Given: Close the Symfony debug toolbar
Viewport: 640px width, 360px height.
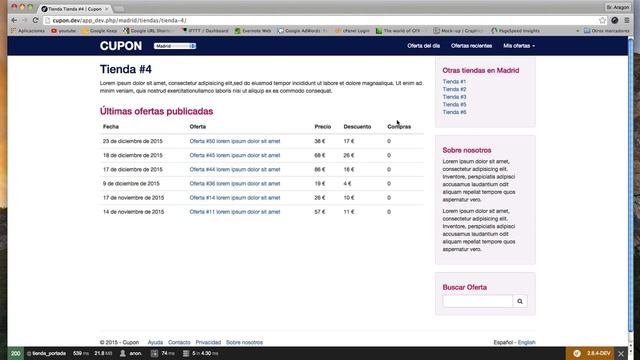Looking at the screenshot, I should pos(621,353).
